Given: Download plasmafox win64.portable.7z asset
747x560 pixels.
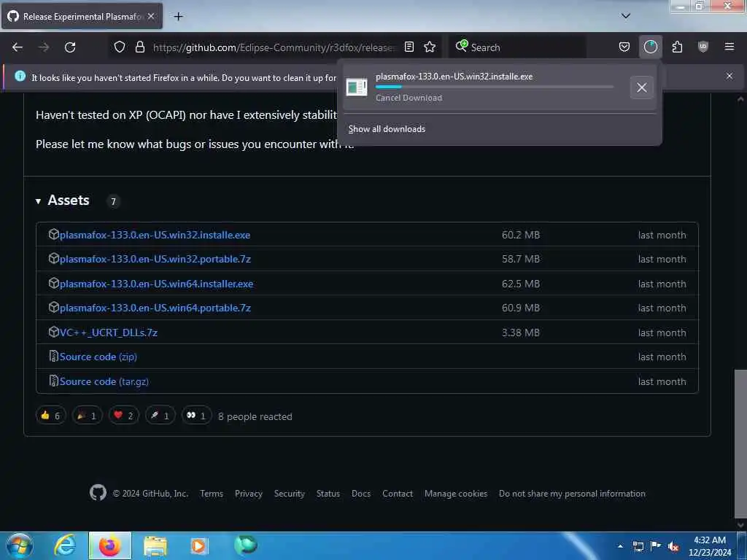Looking at the screenshot, I should click(155, 308).
